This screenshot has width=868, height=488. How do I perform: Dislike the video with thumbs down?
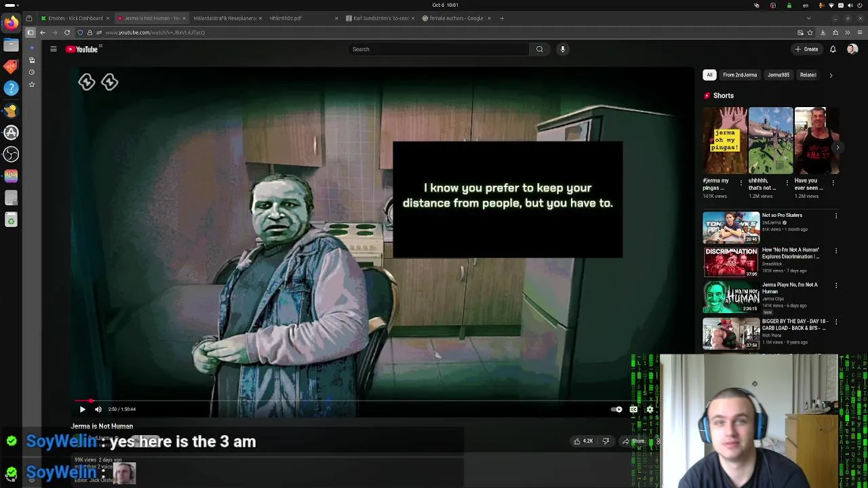[606, 441]
